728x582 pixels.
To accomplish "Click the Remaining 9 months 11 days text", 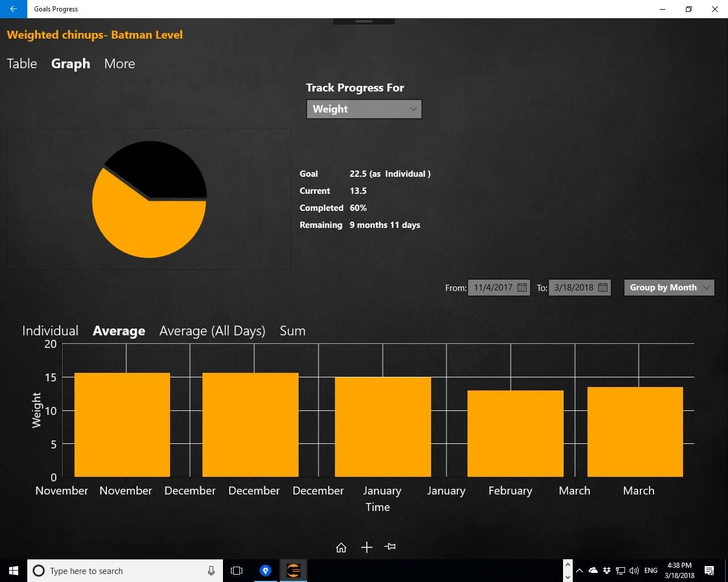I will (385, 225).
